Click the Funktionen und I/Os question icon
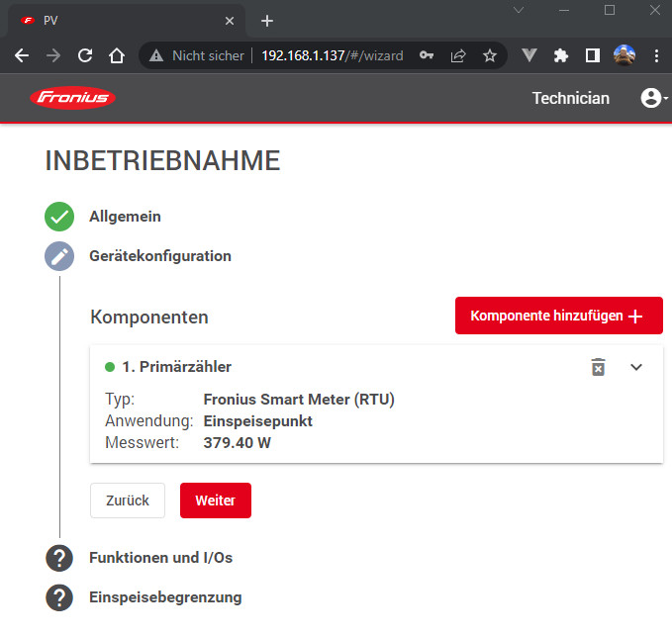This screenshot has width=672, height=636. pyautogui.click(x=59, y=558)
